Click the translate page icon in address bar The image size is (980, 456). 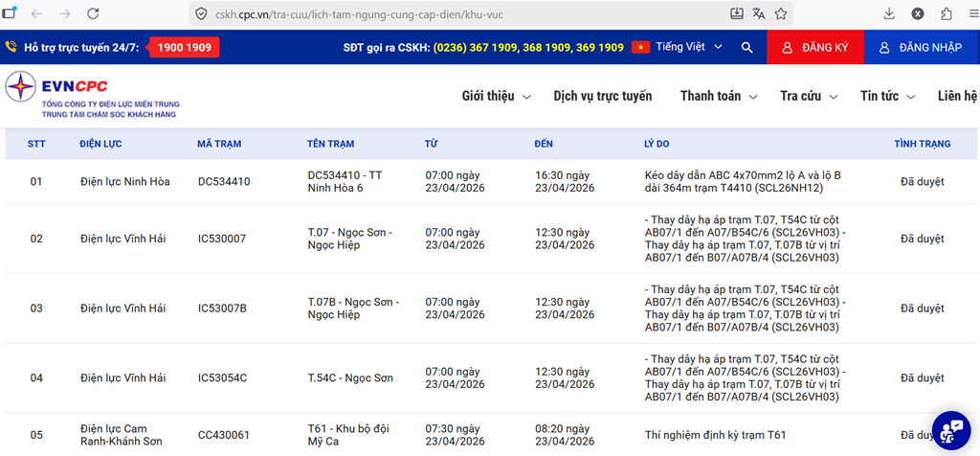(x=759, y=13)
